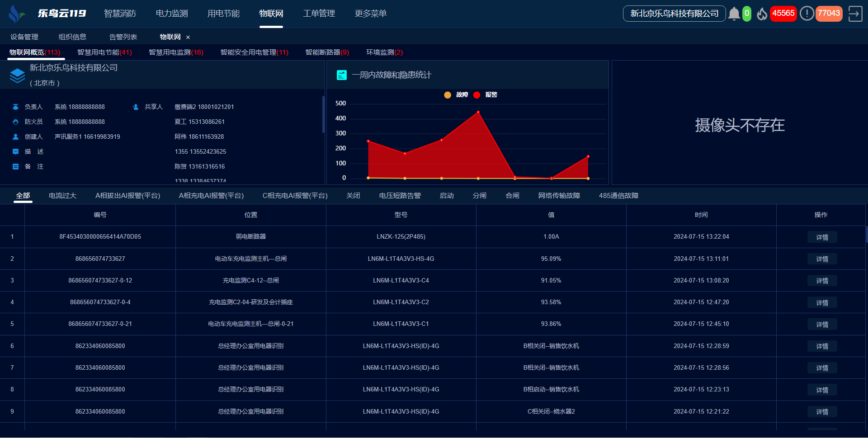This screenshot has height=438, width=868.
Task: Open the 更多菜单 menu
Action: [370, 14]
